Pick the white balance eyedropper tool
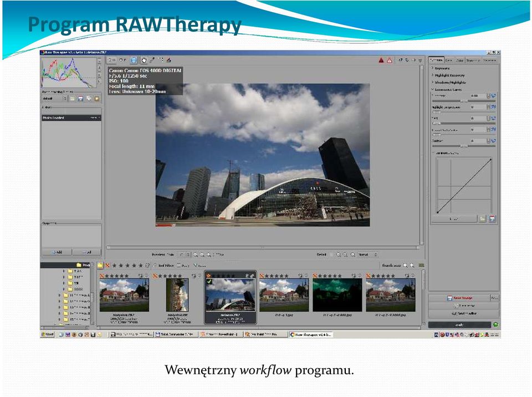The width and height of the screenshot is (532, 397). click(152, 60)
